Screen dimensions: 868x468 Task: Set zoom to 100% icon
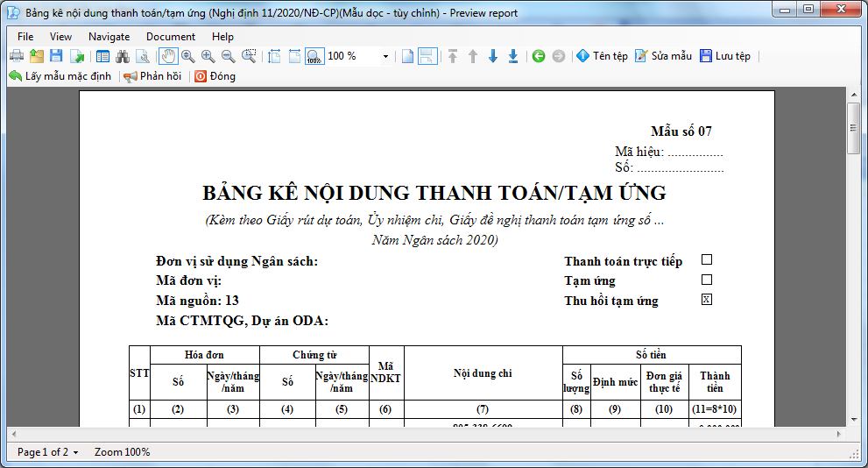coord(314,56)
